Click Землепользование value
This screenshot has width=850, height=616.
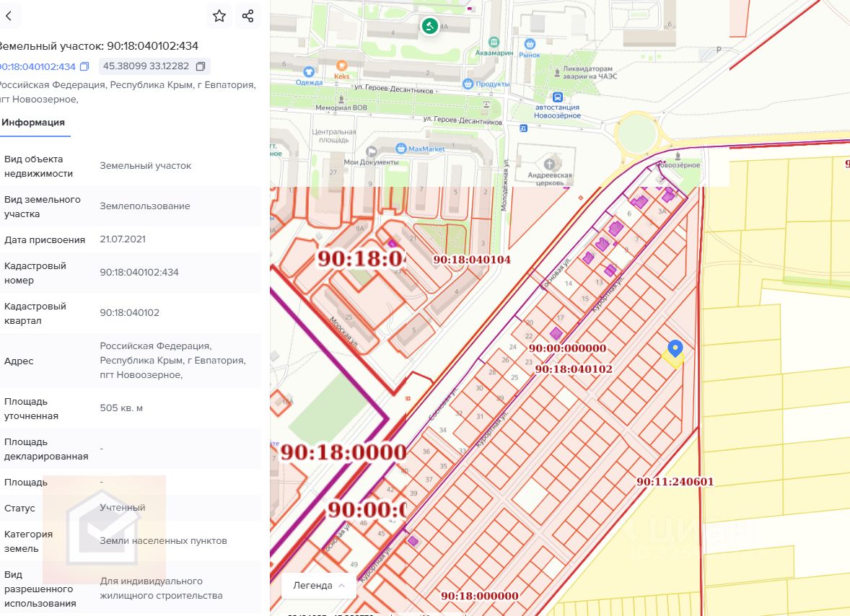click(x=145, y=206)
